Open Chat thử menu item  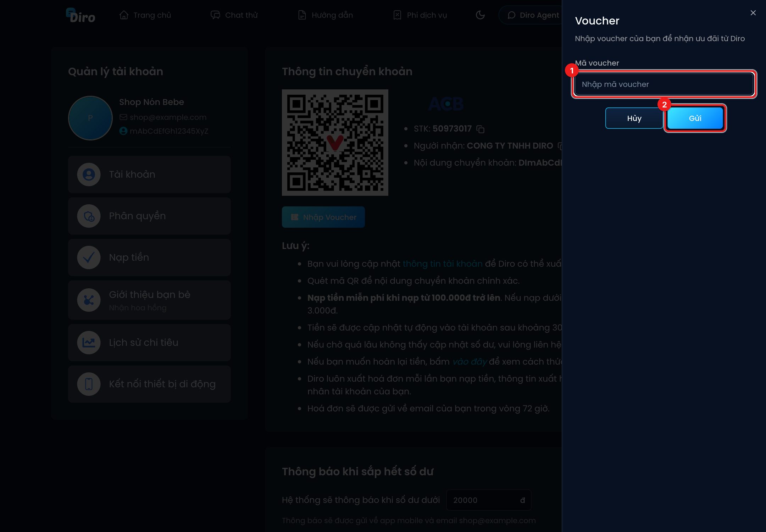234,15
